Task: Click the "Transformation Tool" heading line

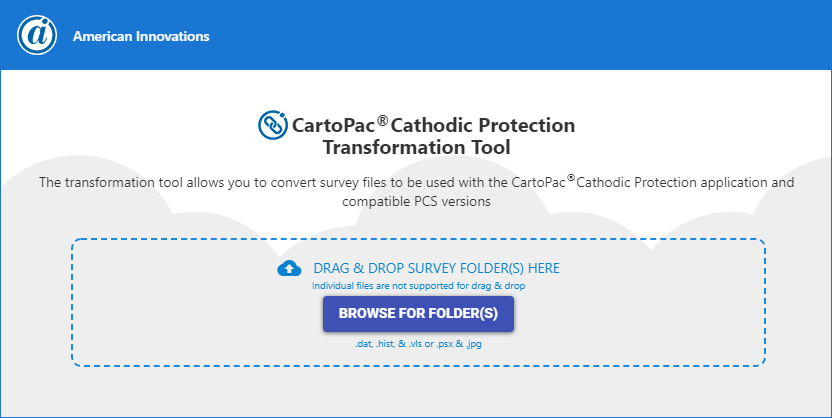Action: [x=416, y=147]
